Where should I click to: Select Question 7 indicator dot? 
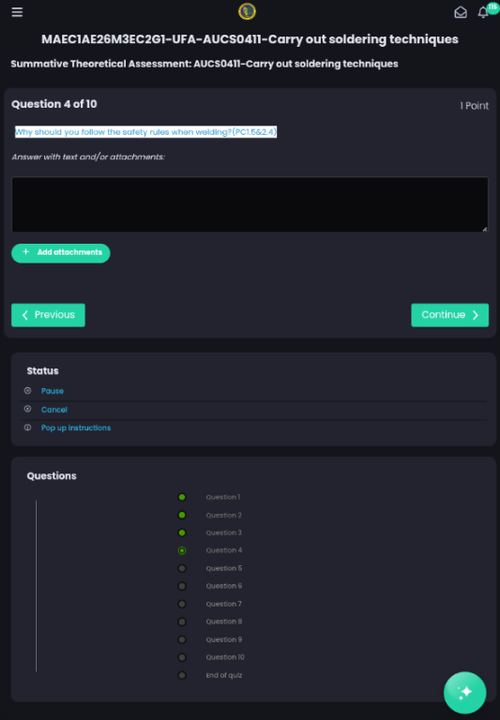click(182, 604)
